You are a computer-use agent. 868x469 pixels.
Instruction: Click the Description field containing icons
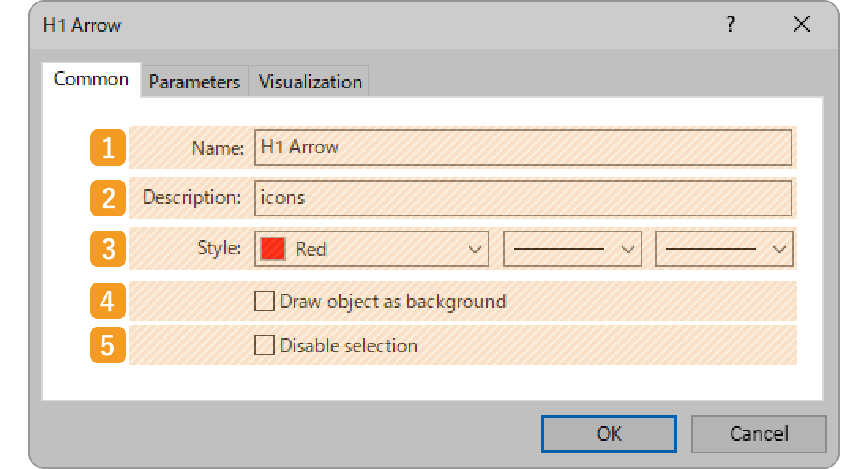coord(522,197)
